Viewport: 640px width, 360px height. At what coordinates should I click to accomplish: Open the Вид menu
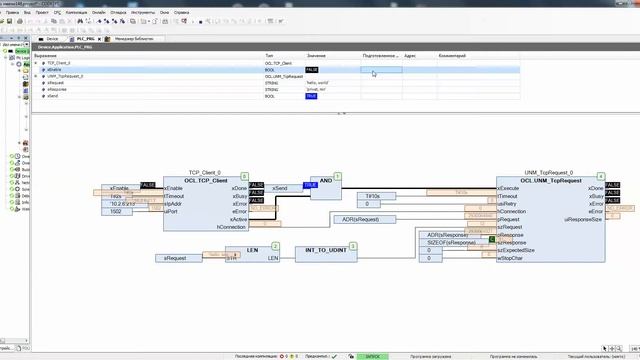[27, 13]
